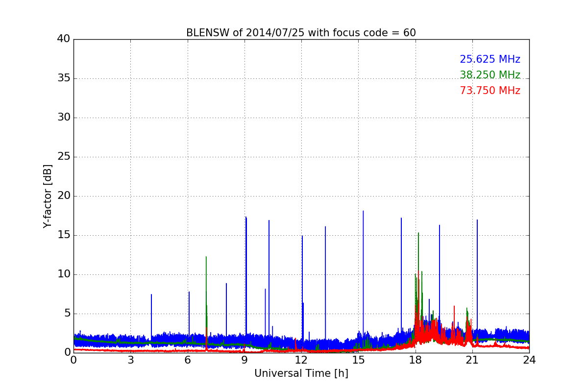This screenshot has width=588, height=392.
Task: Click the y-axis tick label 25
Action: click(63, 157)
